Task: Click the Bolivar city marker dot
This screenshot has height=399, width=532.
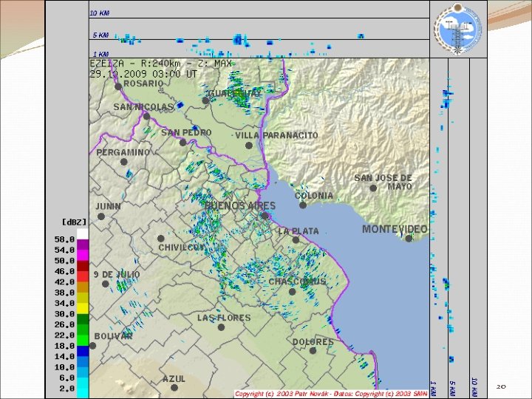Action: [92, 346]
